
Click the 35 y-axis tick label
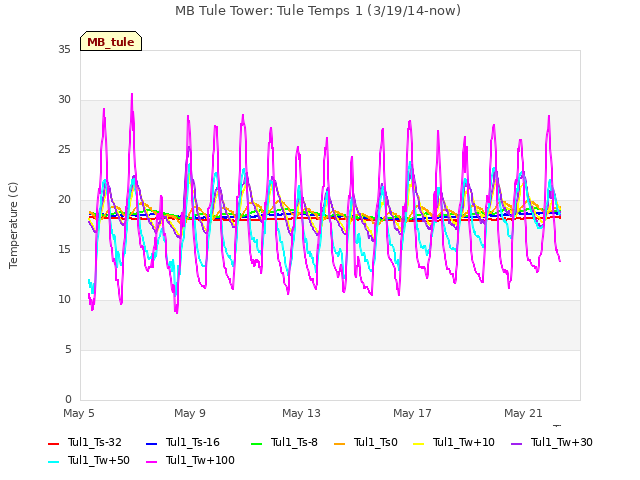(64, 50)
